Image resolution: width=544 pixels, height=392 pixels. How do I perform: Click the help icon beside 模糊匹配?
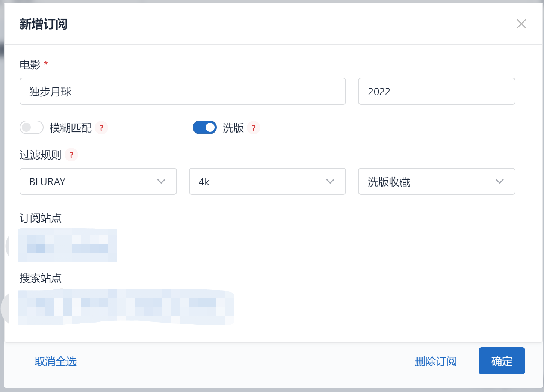[x=101, y=128]
